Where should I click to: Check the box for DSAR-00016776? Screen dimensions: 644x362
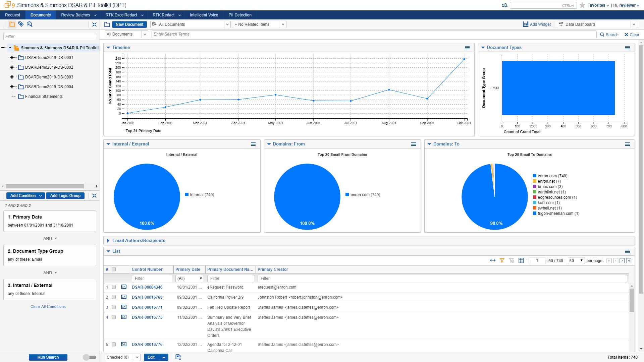(x=114, y=344)
